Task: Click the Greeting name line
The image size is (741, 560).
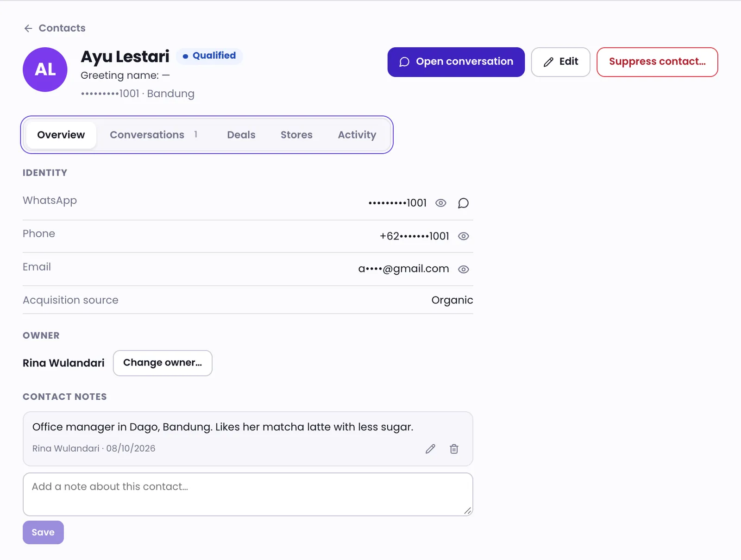Action: pos(125,76)
